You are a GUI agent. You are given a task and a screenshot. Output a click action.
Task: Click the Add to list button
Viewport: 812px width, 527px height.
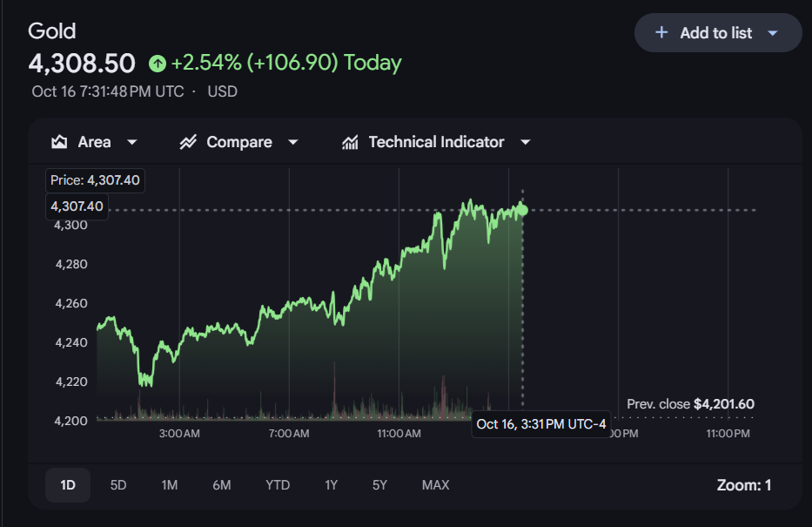click(715, 33)
